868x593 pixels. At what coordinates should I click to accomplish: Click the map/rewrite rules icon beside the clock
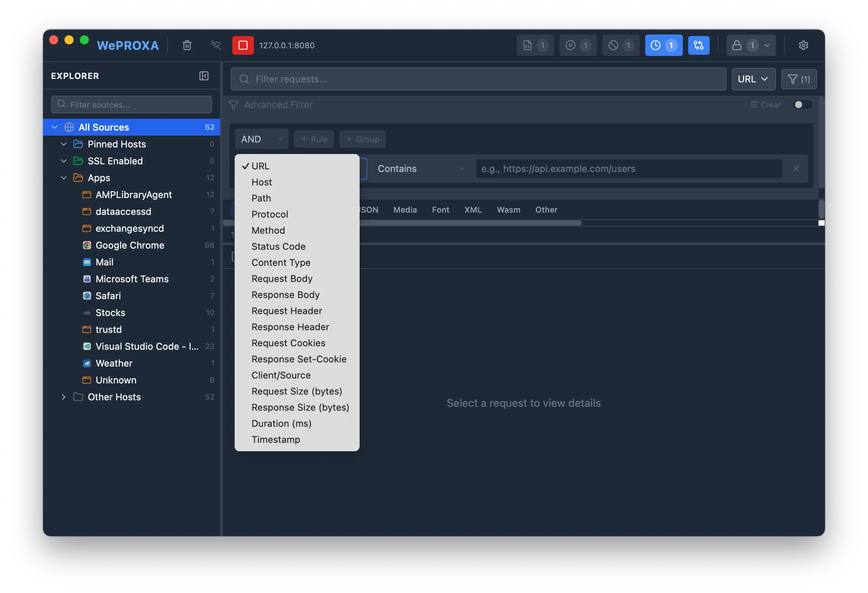pyautogui.click(x=699, y=45)
